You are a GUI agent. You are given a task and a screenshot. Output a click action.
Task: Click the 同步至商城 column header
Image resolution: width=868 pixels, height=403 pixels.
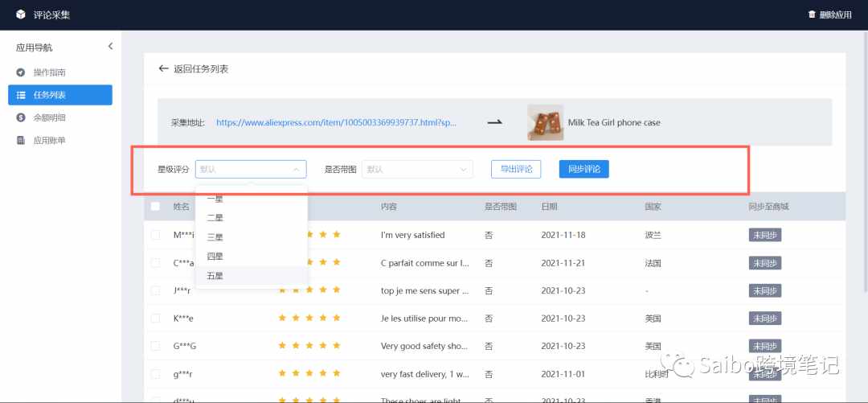(x=768, y=206)
